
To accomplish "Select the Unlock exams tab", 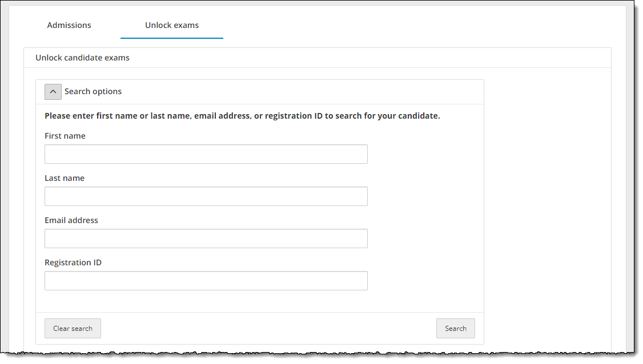I will pyautogui.click(x=172, y=25).
